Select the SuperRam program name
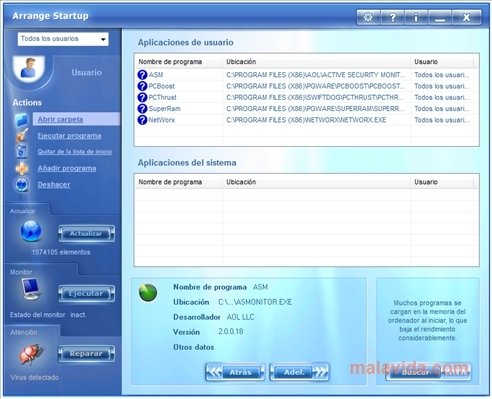This screenshot has width=492, height=399. pos(164,109)
